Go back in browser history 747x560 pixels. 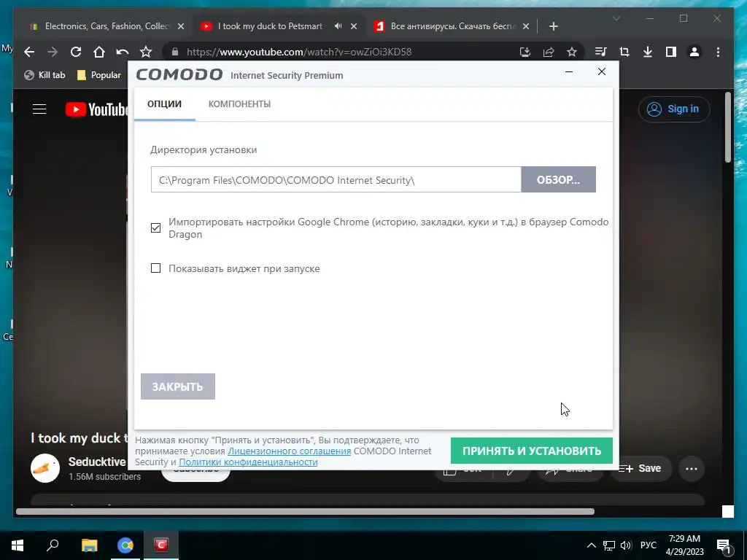(x=29, y=52)
